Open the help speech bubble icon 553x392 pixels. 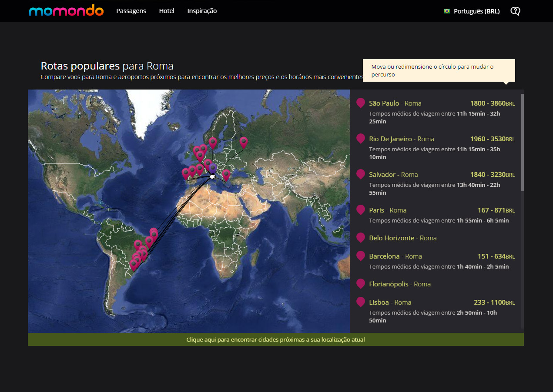click(515, 11)
